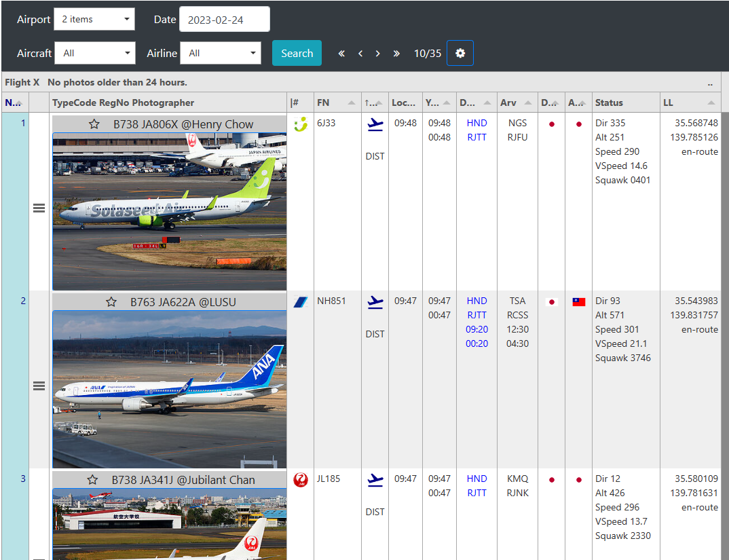Click the ANA airline logo icon
Viewport: 729px width, 560px height.
(x=301, y=302)
